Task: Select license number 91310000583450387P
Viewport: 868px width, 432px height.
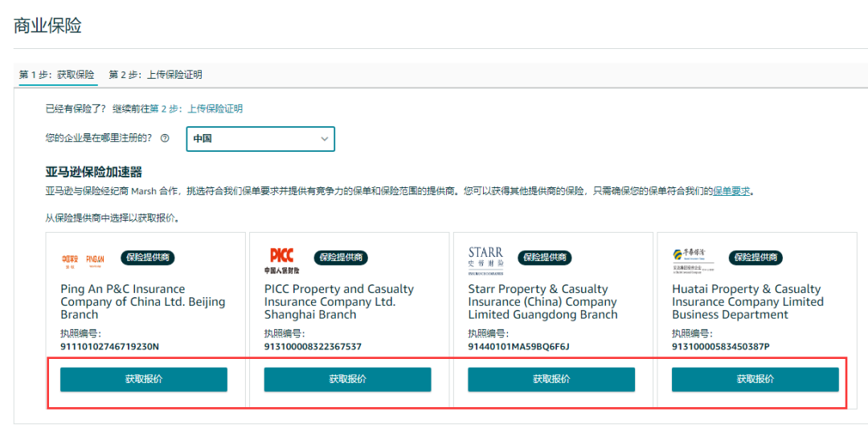Action: pos(721,347)
